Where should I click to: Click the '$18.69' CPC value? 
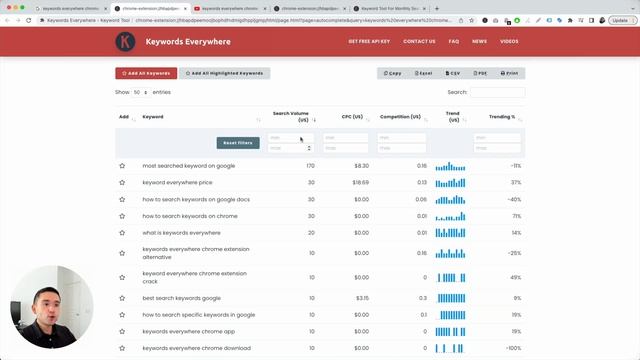[x=361, y=182]
